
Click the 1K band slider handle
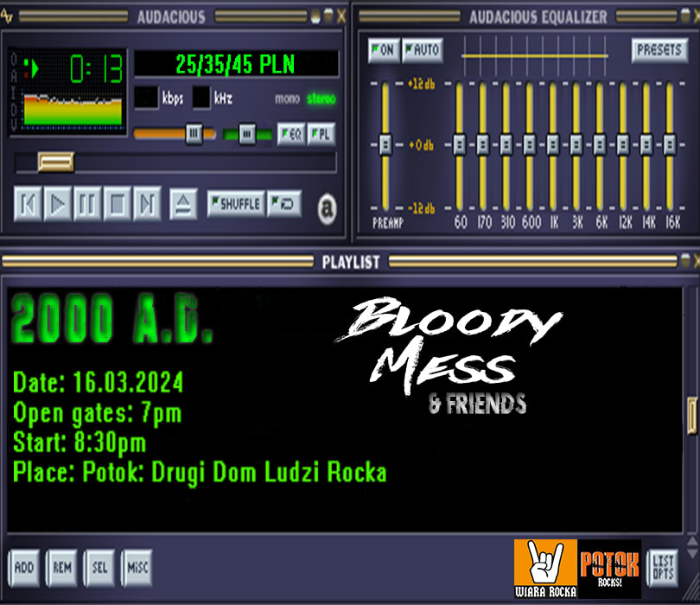(553, 144)
